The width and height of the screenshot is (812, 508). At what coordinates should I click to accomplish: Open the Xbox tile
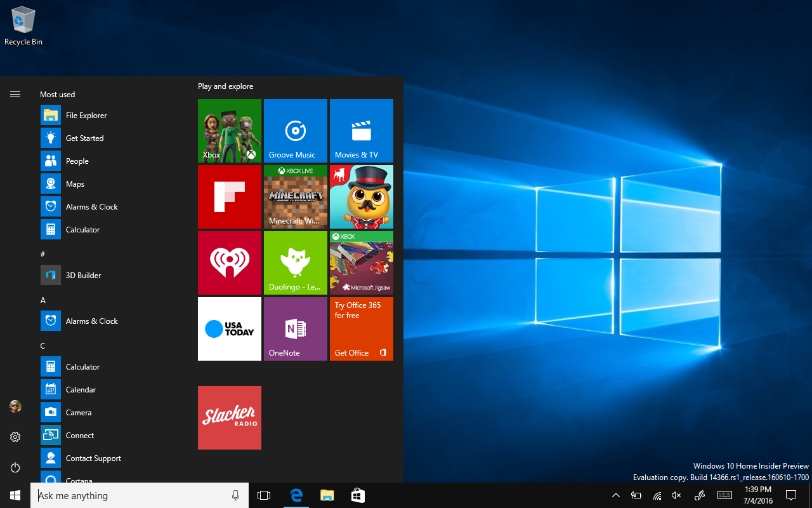point(230,131)
